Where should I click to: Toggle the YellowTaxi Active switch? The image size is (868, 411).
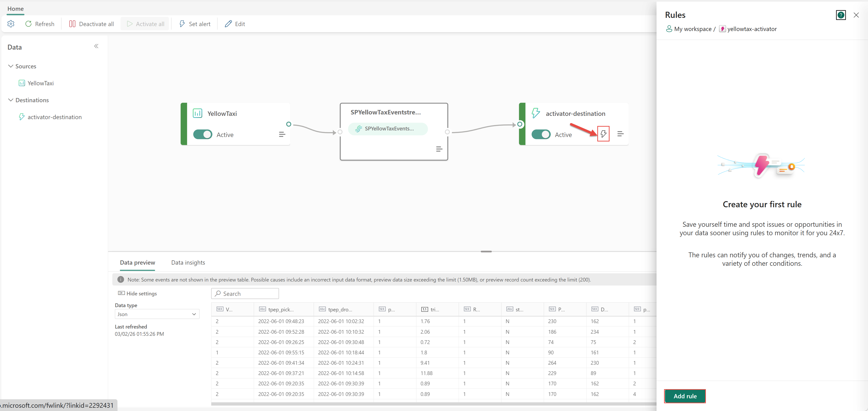click(203, 134)
